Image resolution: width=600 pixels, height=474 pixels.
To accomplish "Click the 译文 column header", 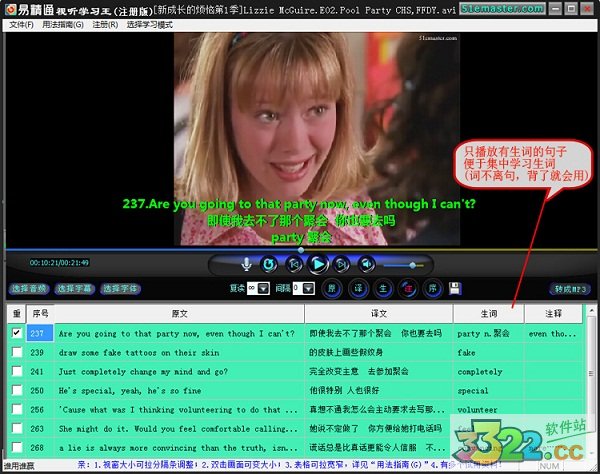I will pyautogui.click(x=379, y=314).
